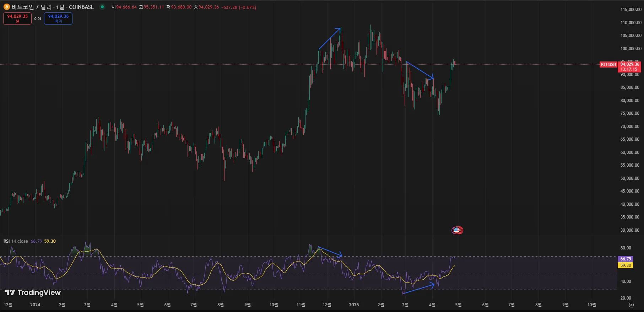This screenshot has width=644, height=312.
Task: Open the RSI 14 close indicator legend
Action: 16,241
